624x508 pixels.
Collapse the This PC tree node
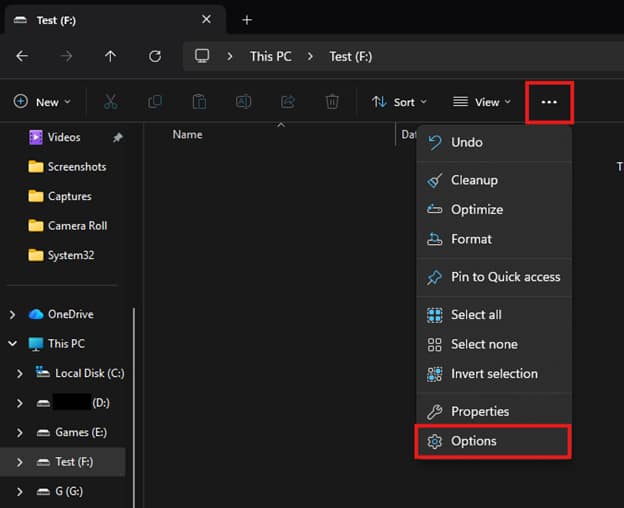tap(12, 343)
